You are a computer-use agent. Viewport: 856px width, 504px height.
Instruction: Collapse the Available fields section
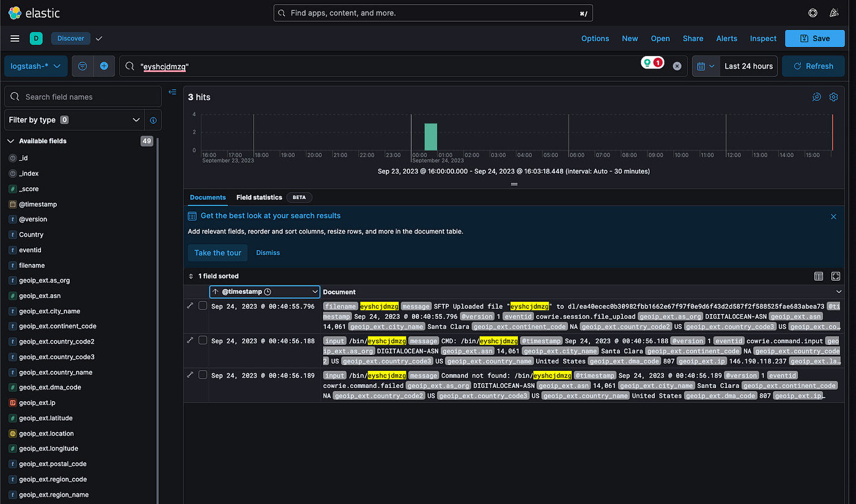pyautogui.click(x=10, y=141)
